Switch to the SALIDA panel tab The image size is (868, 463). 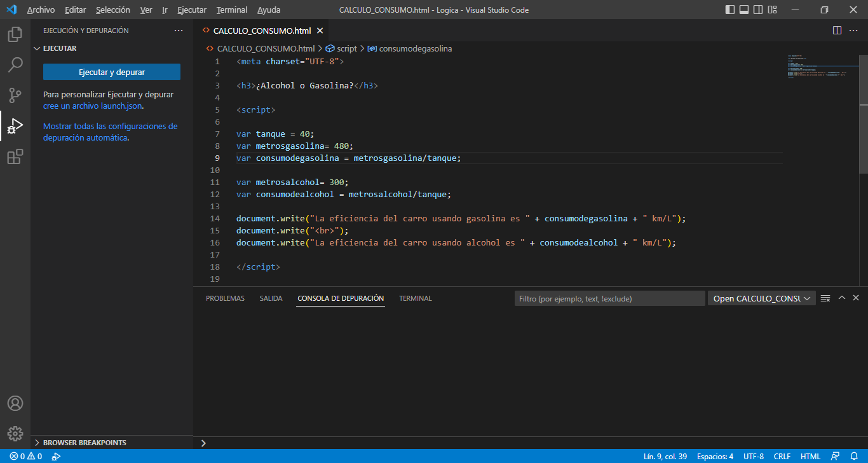tap(271, 298)
